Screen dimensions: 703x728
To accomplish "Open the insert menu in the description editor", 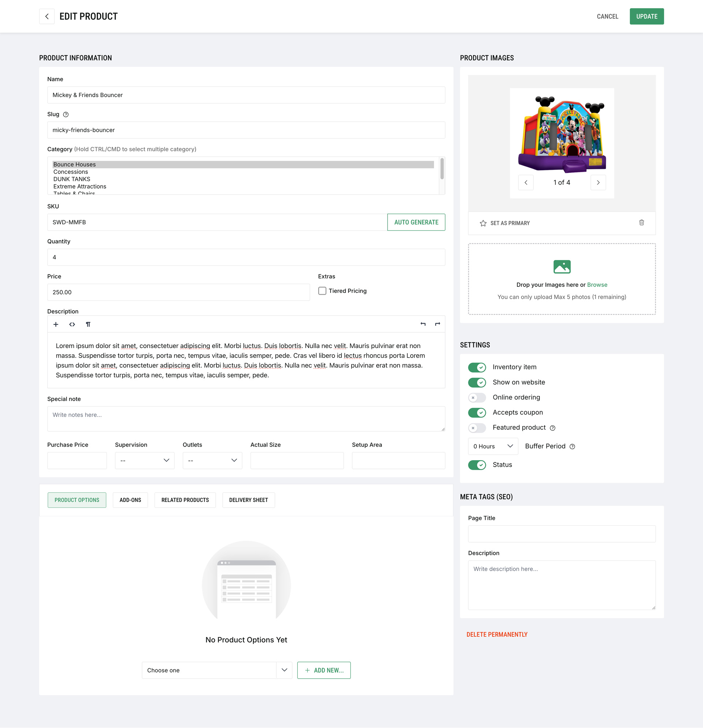I will (x=56, y=324).
